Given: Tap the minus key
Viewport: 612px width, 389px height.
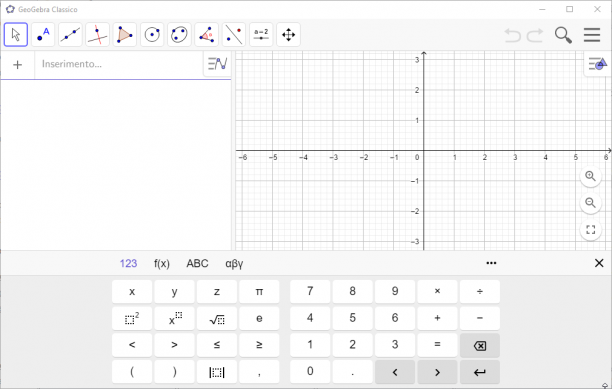Looking at the screenshot, I should pos(480,318).
